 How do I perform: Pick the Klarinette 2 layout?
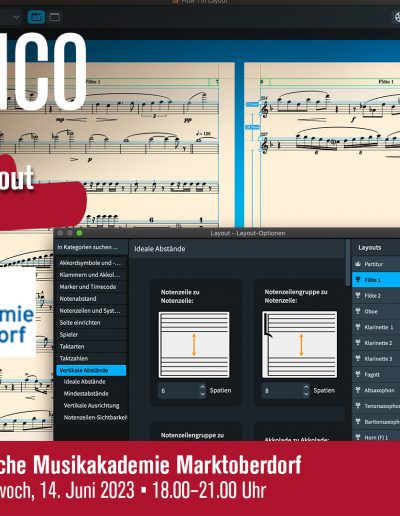(x=376, y=343)
